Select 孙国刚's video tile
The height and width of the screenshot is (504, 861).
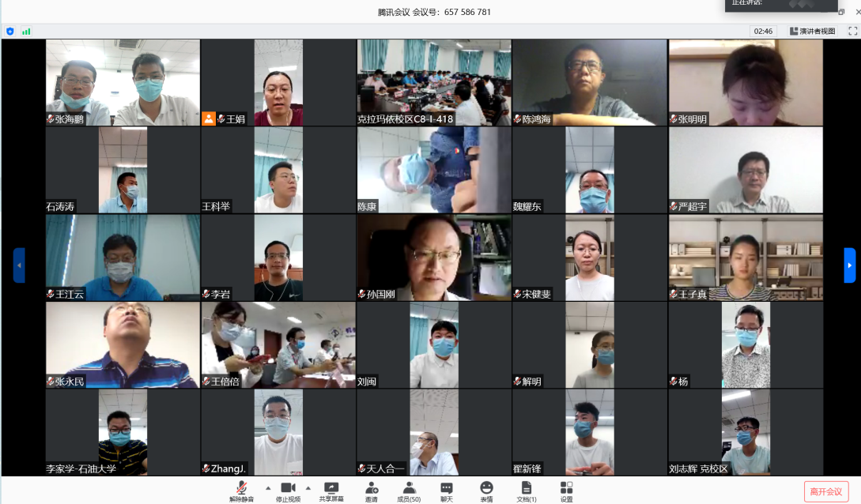[x=433, y=258]
